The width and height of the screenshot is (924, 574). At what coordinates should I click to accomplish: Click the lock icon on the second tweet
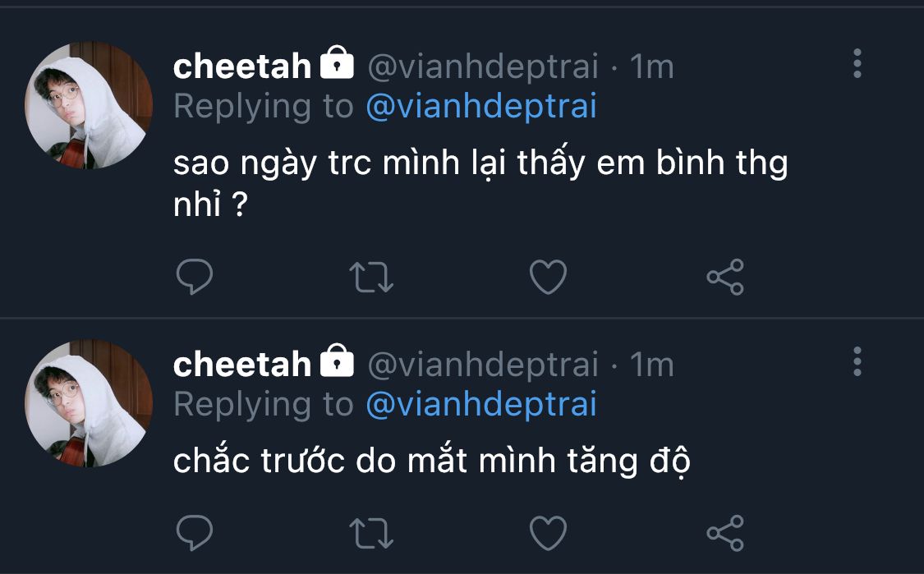point(337,360)
